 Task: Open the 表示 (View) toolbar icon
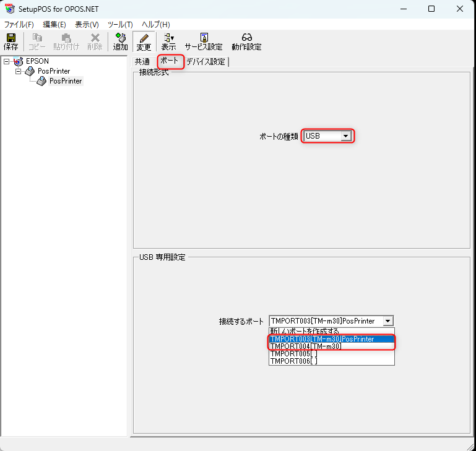pyautogui.click(x=168, y=41)
